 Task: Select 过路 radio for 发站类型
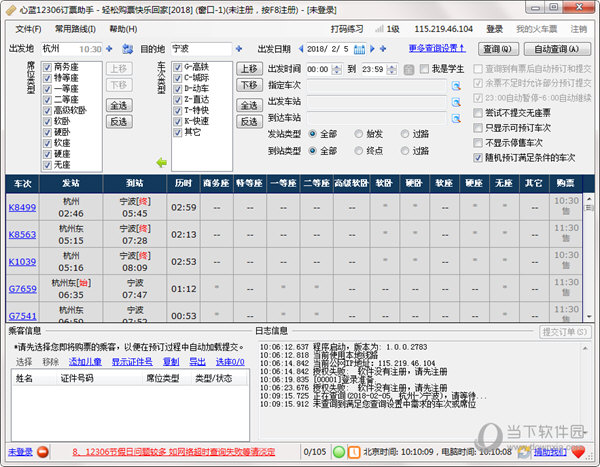tap(405, 134)
